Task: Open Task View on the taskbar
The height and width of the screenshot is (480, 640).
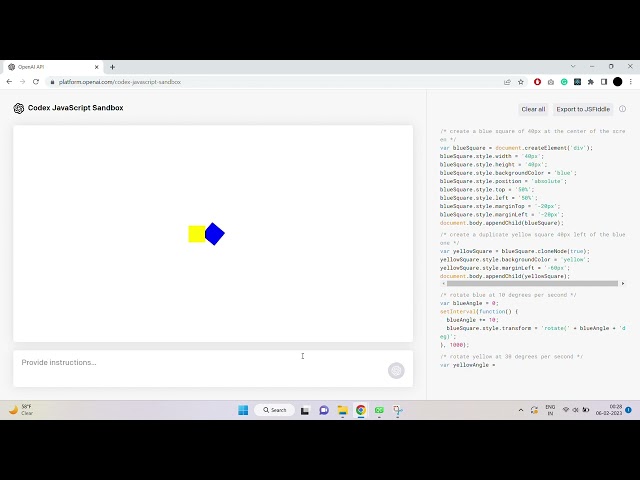Action: [x=304, y=410]
